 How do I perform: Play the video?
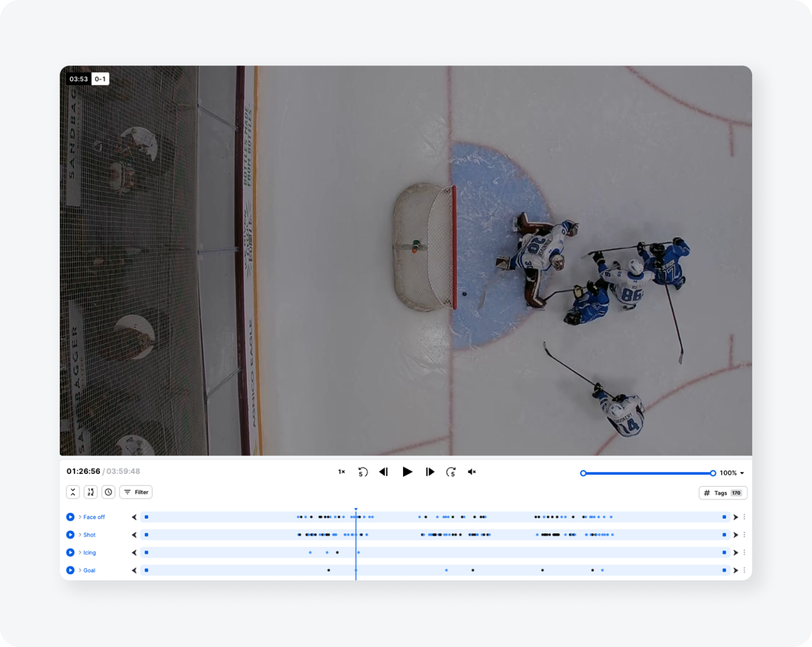coord(407,472)
